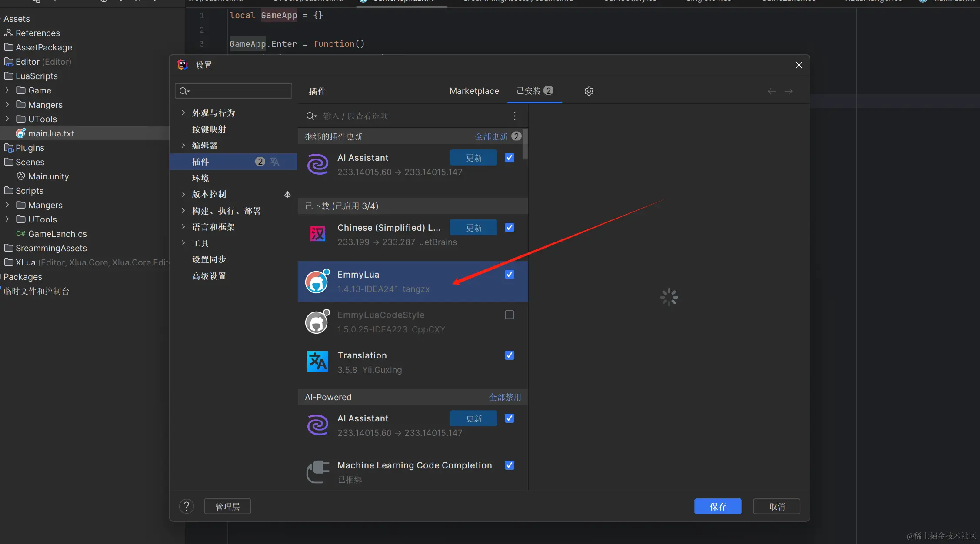
Task: Expand the 版本控制 settings section
Action: click(x=183, y=194)
